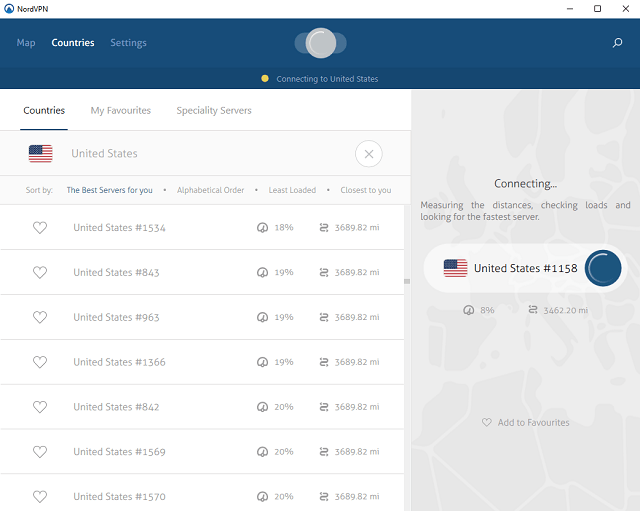Click load gauge icon for #1366

click(262, 362)
